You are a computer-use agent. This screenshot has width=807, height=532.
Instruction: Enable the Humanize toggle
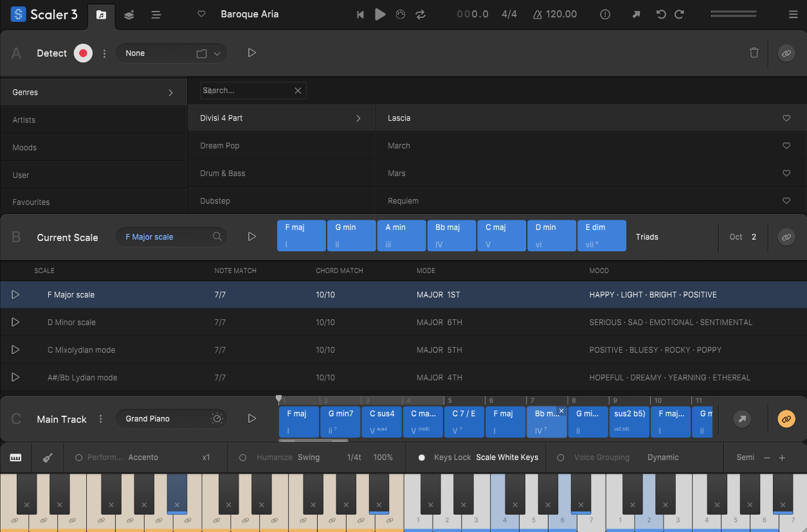[243, 457]
